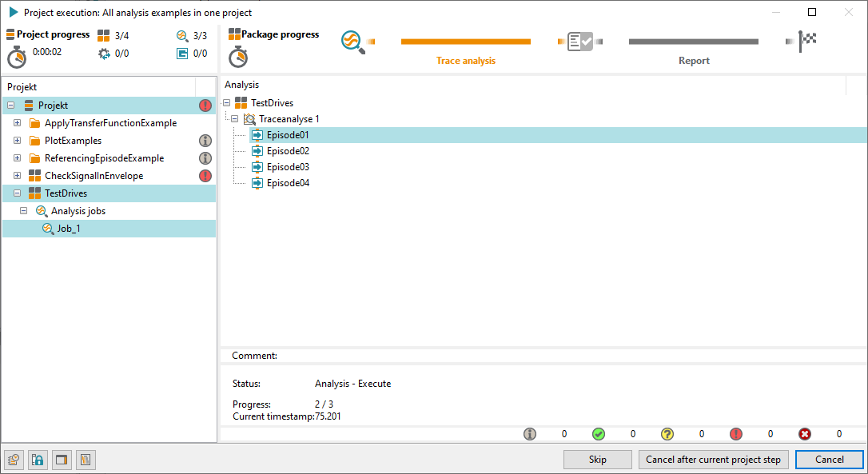This screenshot has height=474, width=868.
Task: Click Cancel after current project step
Action: [713, 460]
